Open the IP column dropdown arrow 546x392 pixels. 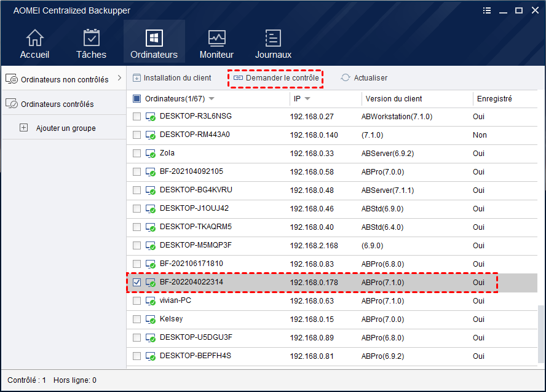(x=307, y=99)
